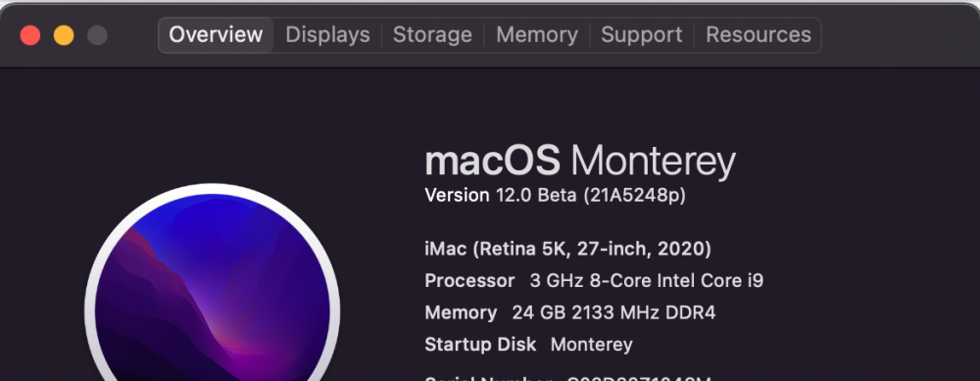
Task: Click the macOS Monterey logo image
Action: (213, 282)
